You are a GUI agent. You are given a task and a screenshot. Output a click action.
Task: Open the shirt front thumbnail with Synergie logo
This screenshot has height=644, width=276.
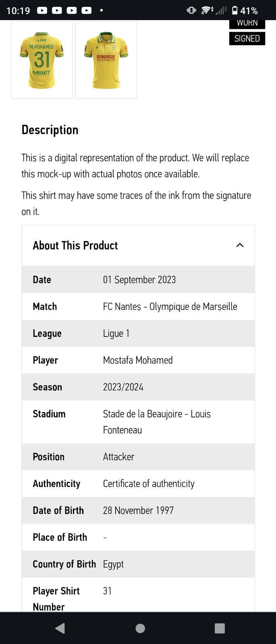(106, 60)
